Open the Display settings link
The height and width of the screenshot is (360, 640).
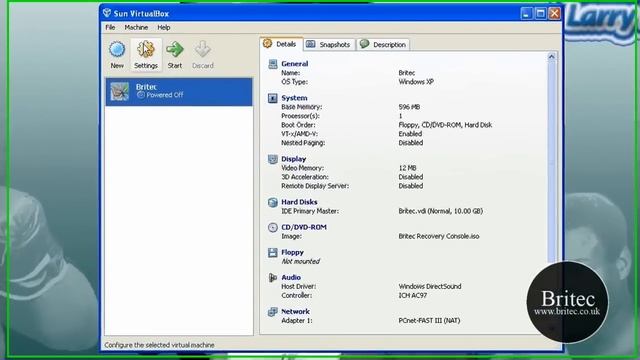coord(293,159)
